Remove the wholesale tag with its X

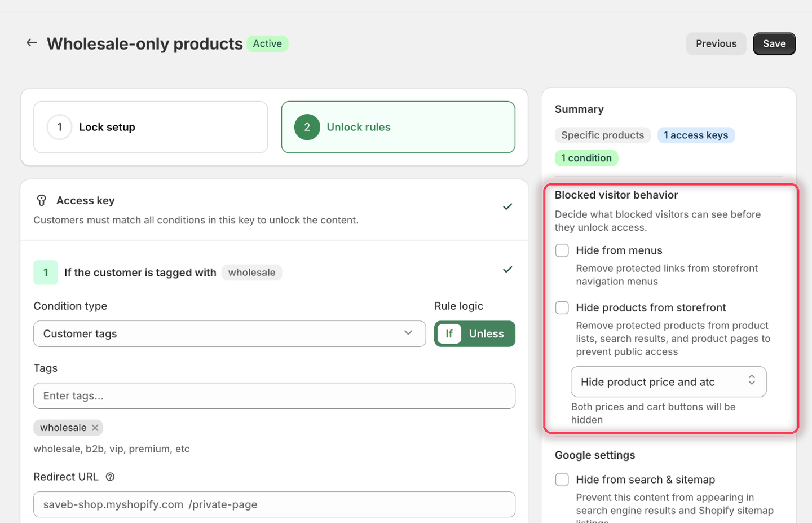pos(95,428)
